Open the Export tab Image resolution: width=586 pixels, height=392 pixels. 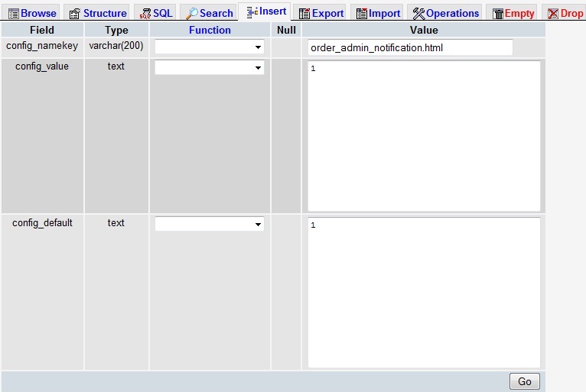pyautogui.click(x=321, y=14)
